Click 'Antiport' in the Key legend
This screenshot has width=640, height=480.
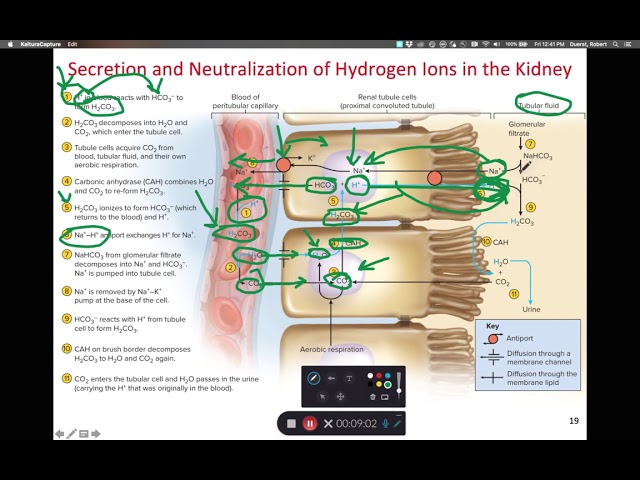pyautogui.click(x=520, y=338)
